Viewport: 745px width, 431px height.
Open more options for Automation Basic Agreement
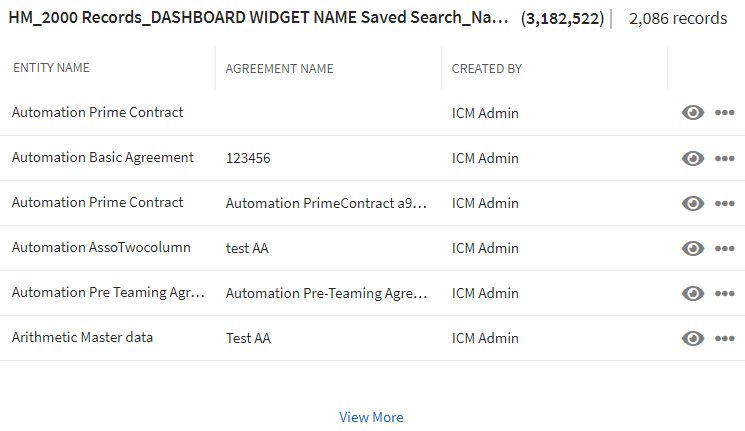pos(725,158)
